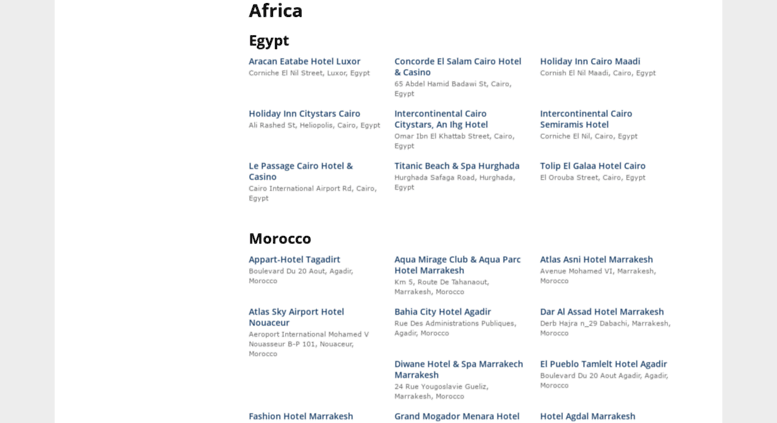Visit Intercontinental Cairo Citystars, An Ihg Hotel

[441, 119]
